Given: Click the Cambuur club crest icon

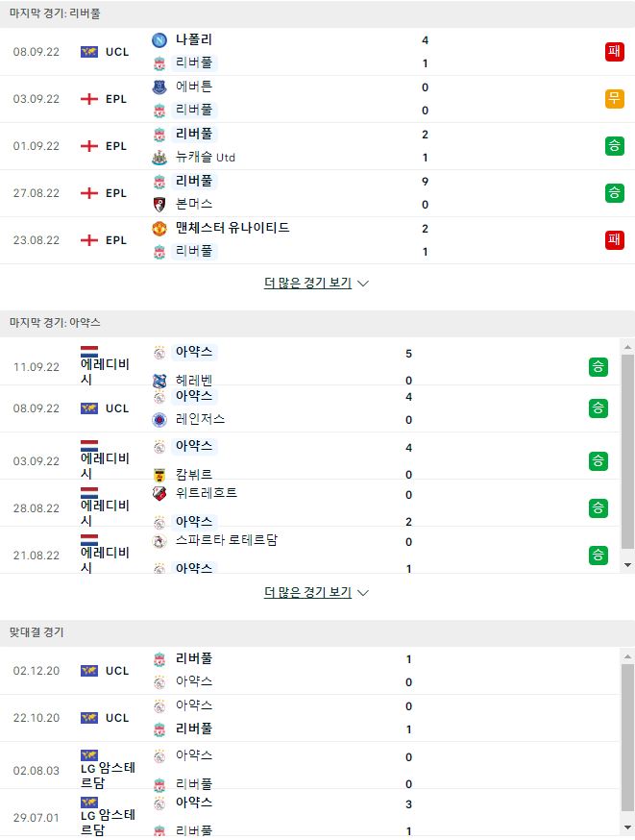Looking at the screenshot, I should coord(159,475).
